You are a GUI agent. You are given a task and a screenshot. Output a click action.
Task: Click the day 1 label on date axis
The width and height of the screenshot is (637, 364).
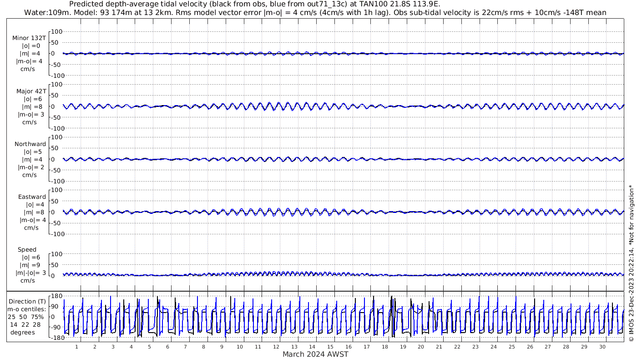pyautogui.click(x=76, y=347)
